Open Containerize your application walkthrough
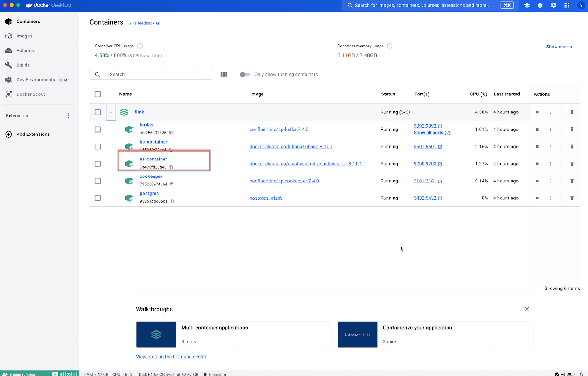Image resolution: width=588 pixels, height=376 pixels. coord(435,335)
